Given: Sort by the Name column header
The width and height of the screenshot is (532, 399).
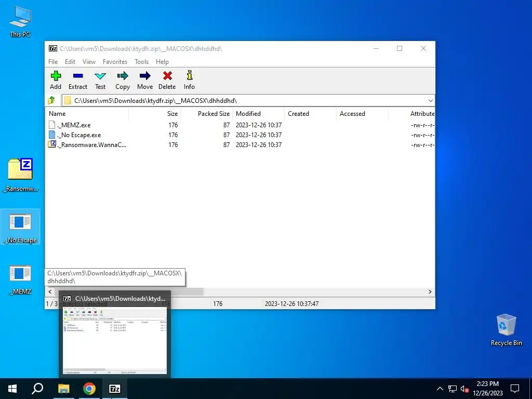Looking at the screenshot, I should (x=87, y=114).
